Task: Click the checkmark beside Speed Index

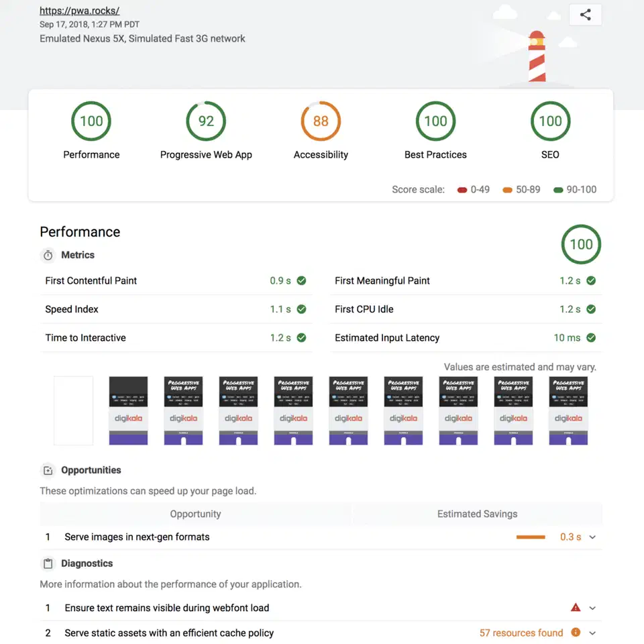Action: point(301,309)
